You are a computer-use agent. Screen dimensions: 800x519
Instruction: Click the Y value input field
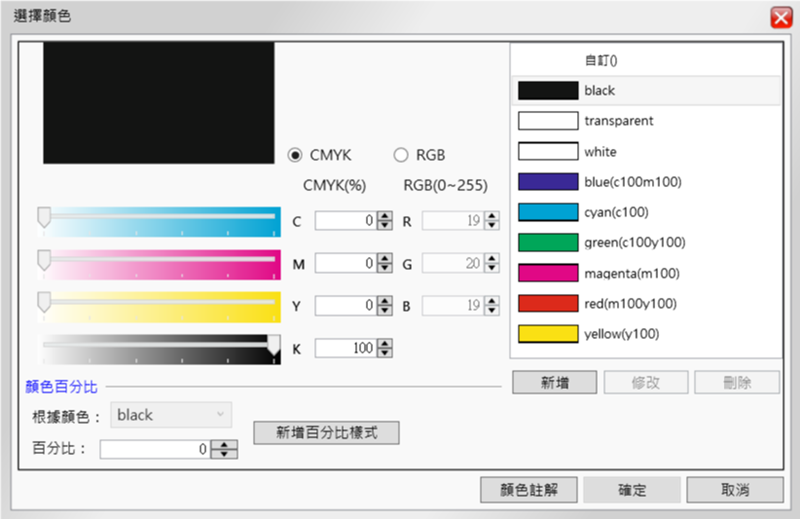346,306
